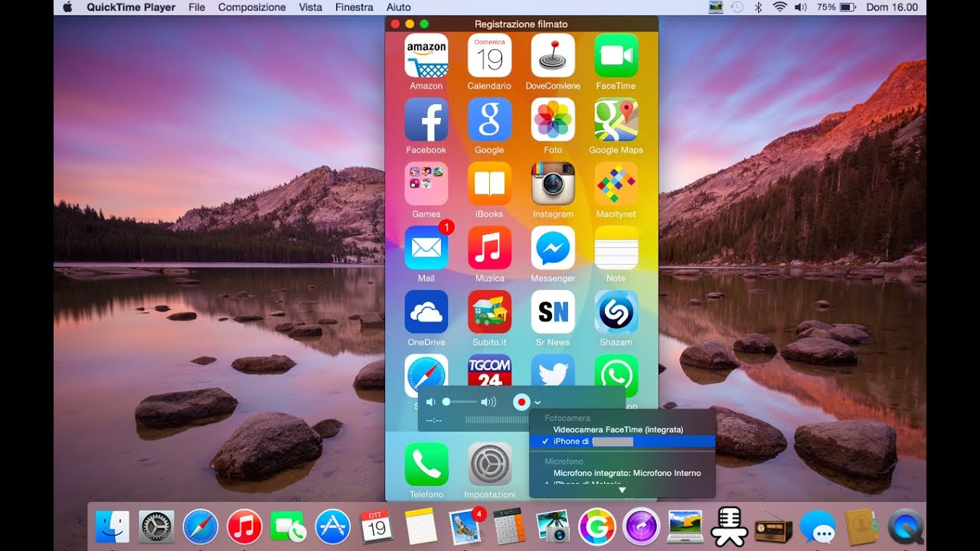Click the Registrazione filmato window title
This screenshot has width=980, height=551.
coord(521,24)
